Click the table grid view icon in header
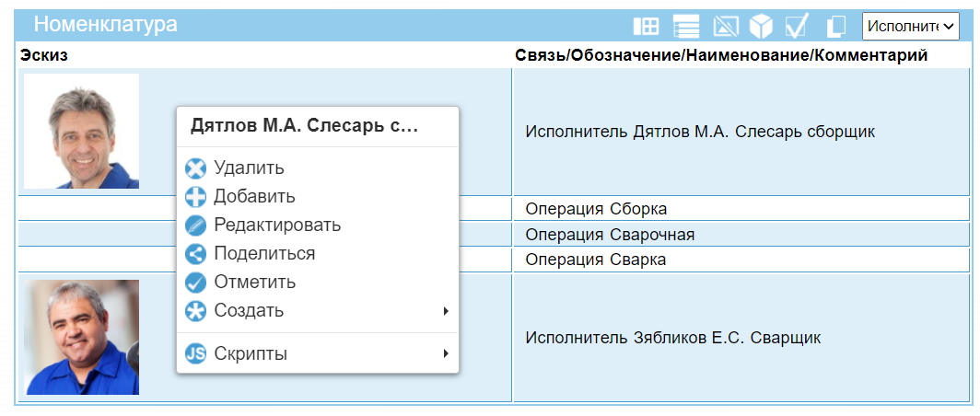 tap(647, 27)
